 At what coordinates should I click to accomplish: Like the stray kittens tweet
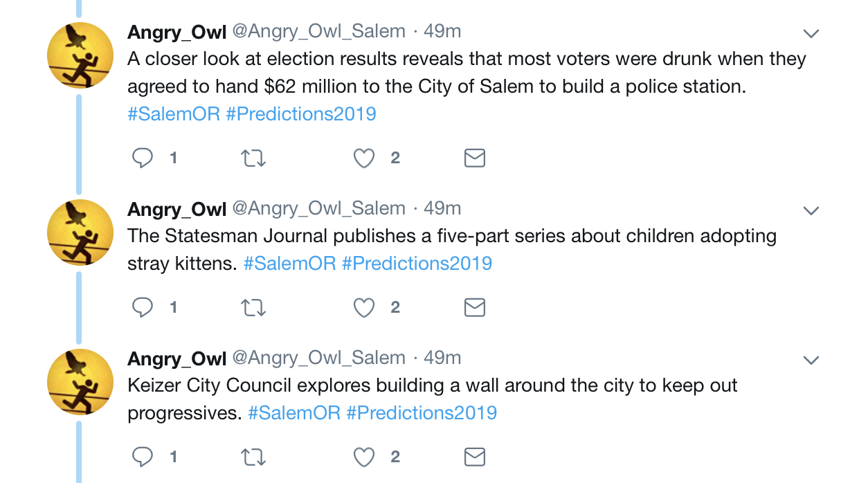(364, 308)
